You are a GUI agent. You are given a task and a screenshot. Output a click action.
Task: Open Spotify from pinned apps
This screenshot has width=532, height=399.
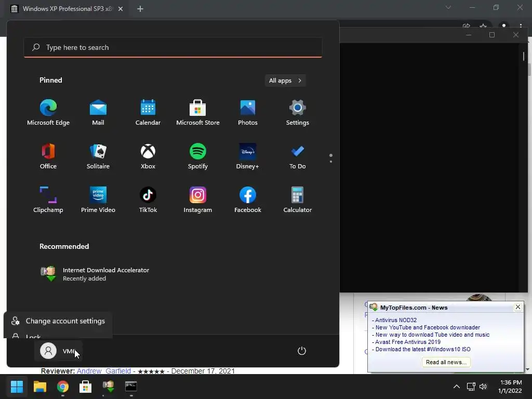(x=198, y=156)
